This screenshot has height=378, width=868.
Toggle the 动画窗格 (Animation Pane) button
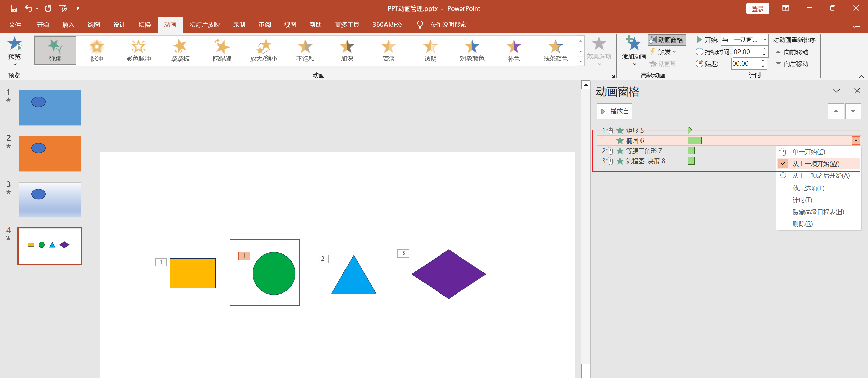[x=667, y=40]
